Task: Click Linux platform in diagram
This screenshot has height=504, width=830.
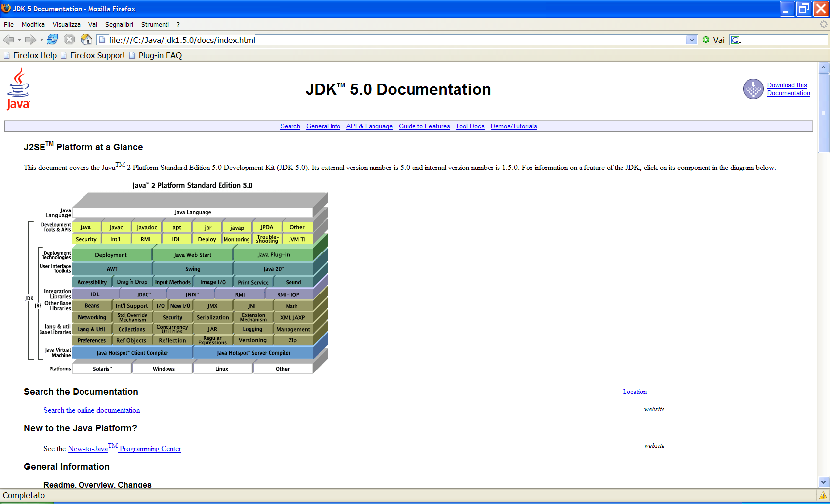Action: coord(222,369)
